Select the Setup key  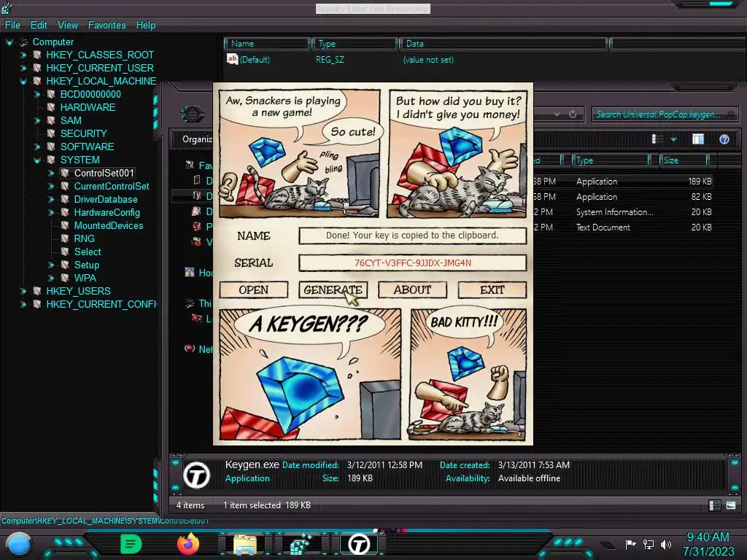(x=87, y=265)
